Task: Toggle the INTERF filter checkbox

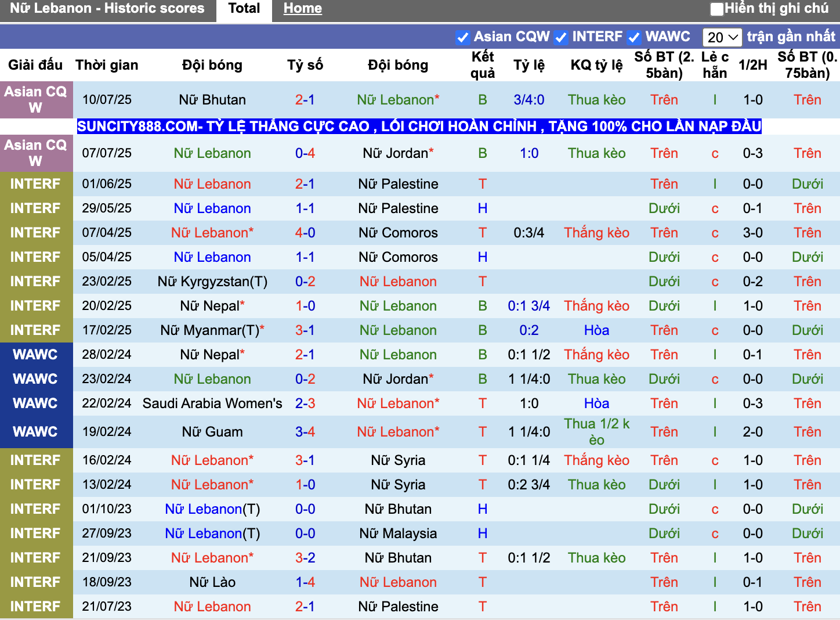Action: point(560,37)
